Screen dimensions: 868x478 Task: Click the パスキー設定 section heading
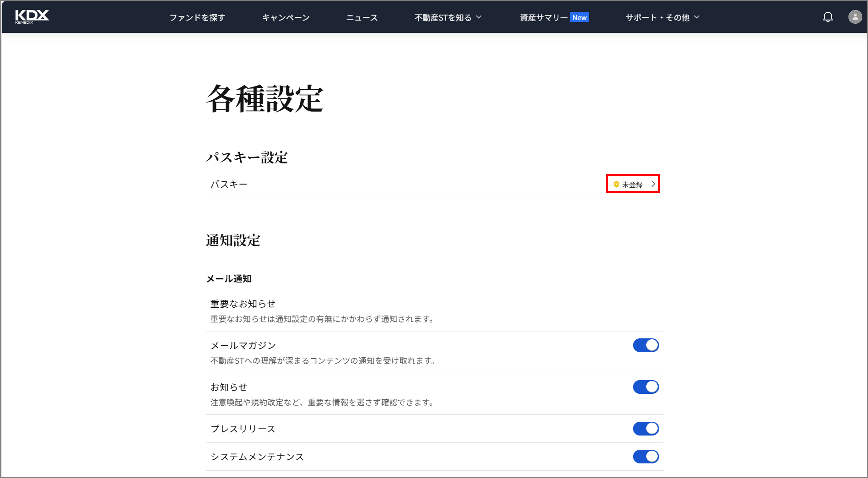point(247,157)
